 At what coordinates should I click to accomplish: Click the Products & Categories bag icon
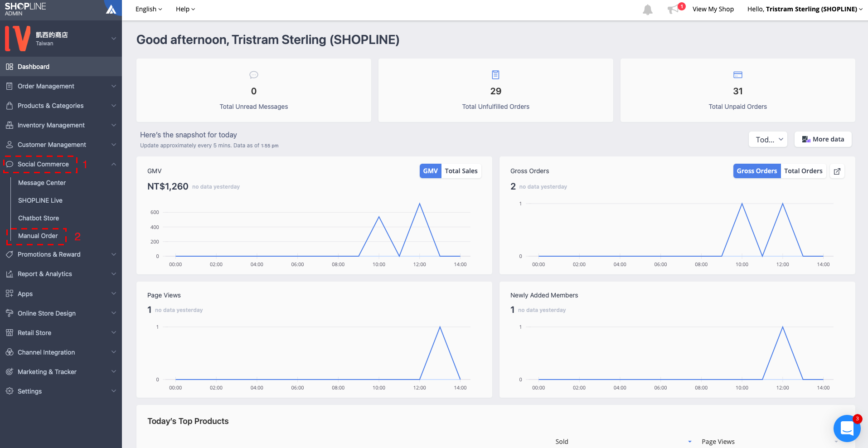point(10,106)
